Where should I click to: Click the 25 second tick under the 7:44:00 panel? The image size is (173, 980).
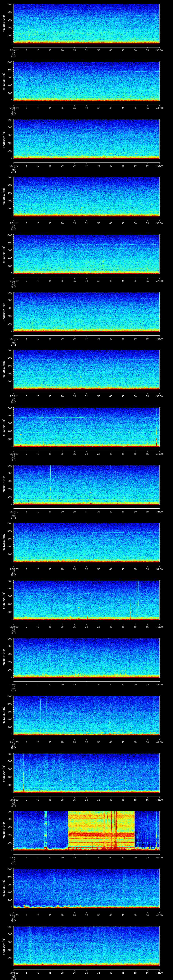[x=75, y=915]
